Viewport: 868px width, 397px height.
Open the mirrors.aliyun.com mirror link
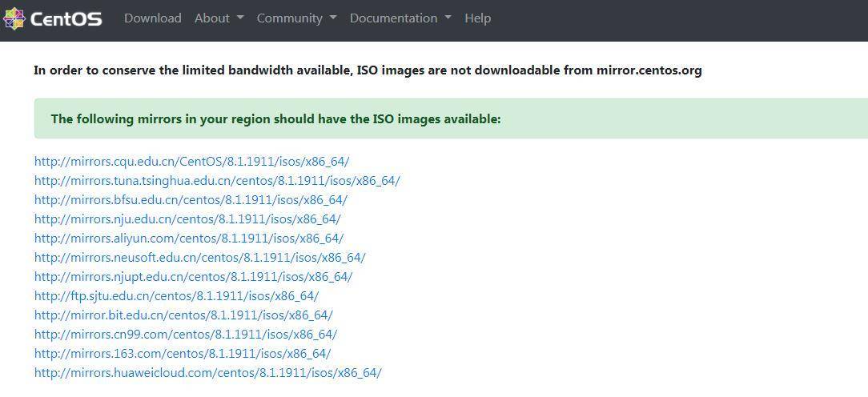(x=189, y=238)
